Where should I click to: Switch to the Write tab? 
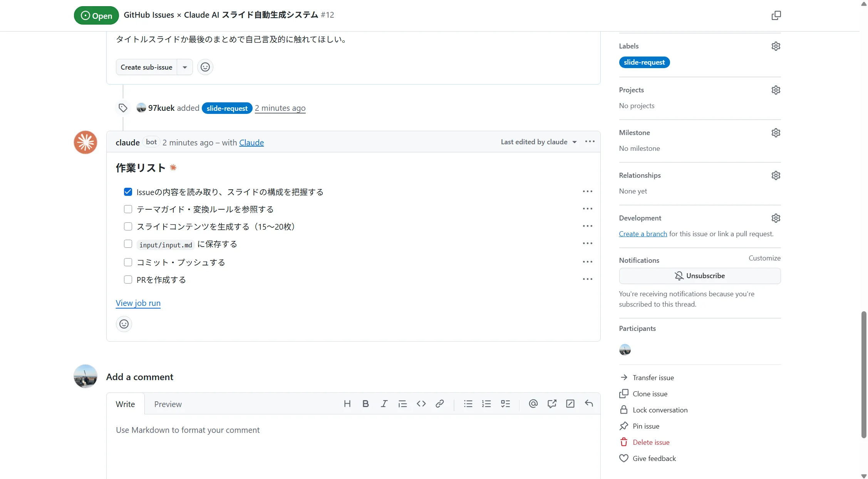pyautogui.click(x=125, y=404)
